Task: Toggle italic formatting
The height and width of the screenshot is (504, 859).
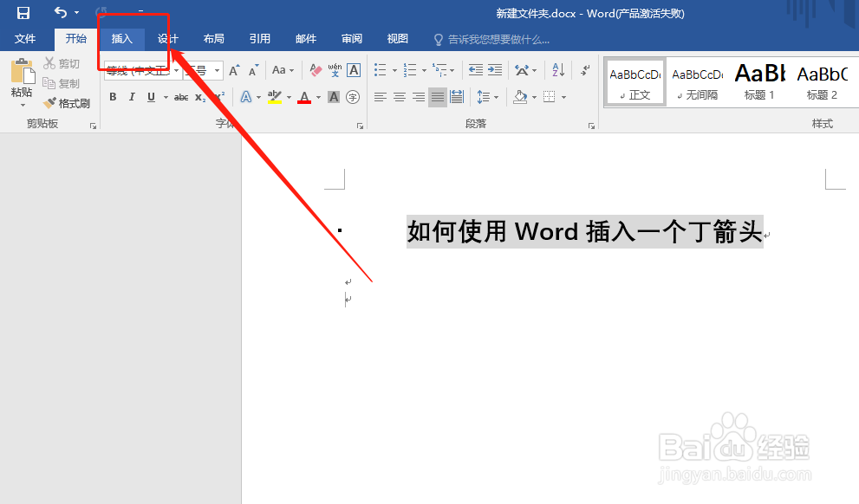Action: 132,97
